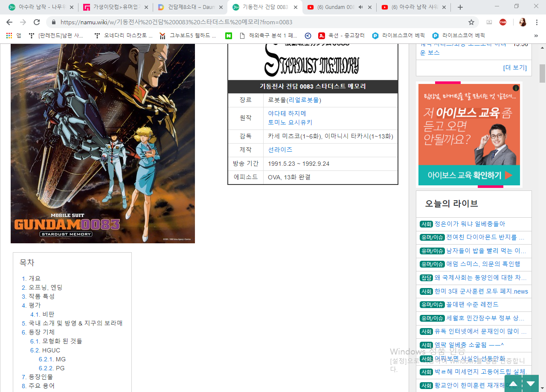Click the info icon on the 아이보스 ad
Image resolution: width=546 pixels, height=392 pixels.
[x=516, y=88]
